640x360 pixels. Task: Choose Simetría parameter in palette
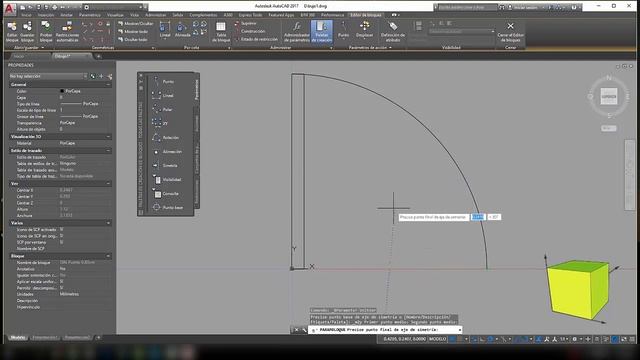pyautogui.click(x=165, y=165)
